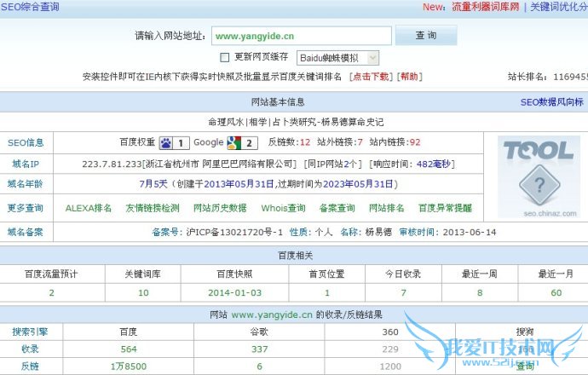Screen dimensions: 588x375
Task: Click the 谷歌 column header
Action: pos(259,332)
